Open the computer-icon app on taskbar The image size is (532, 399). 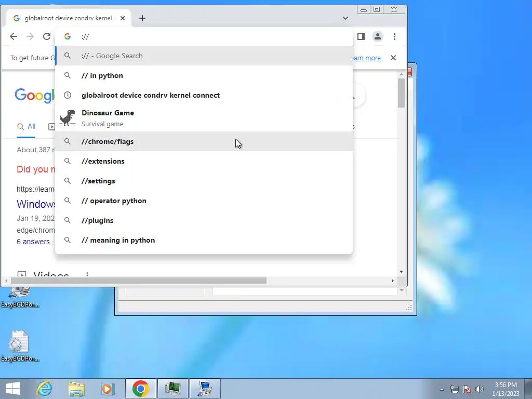(205, 389)
